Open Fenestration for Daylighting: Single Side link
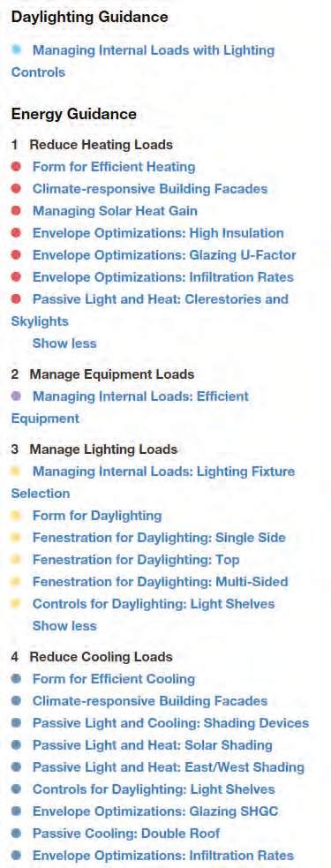The width and height of the screenshot is (331, 868). [160, 538]
